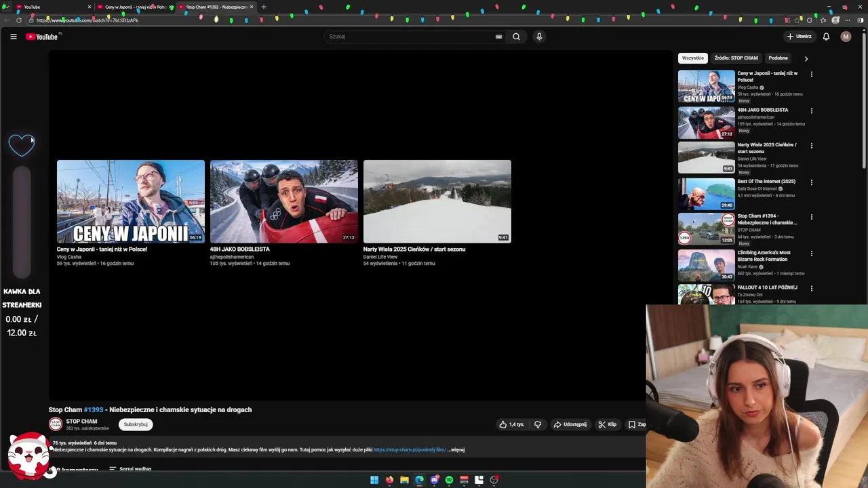
Task: Open options for Best Of The Internet video
Action: click(x=812, y=182)
